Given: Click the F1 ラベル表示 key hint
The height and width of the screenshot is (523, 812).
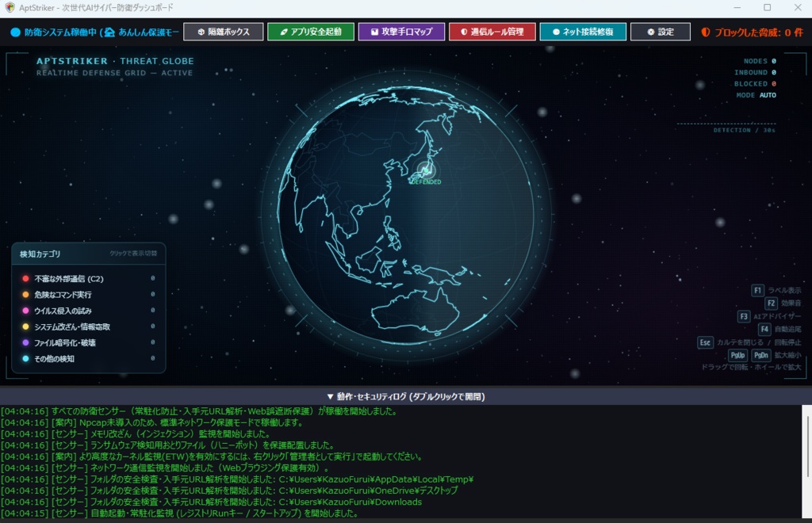Looking at the screenshot, I should point(776,290).
